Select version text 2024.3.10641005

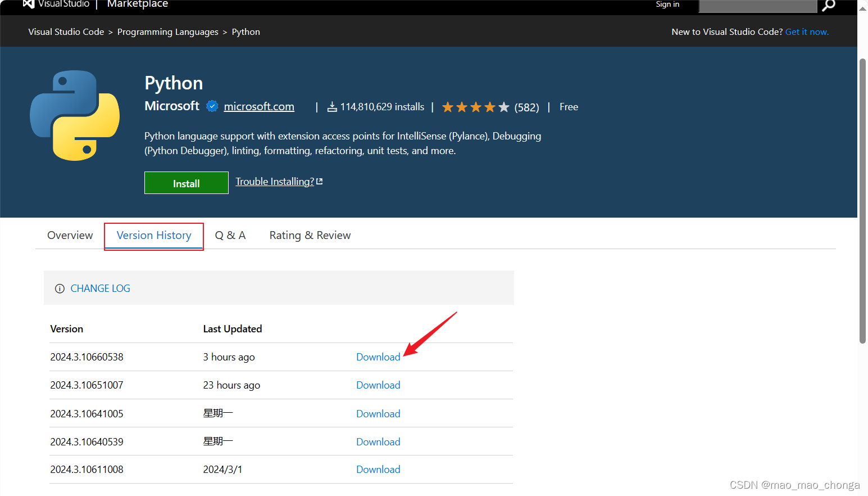coord(87,414)
